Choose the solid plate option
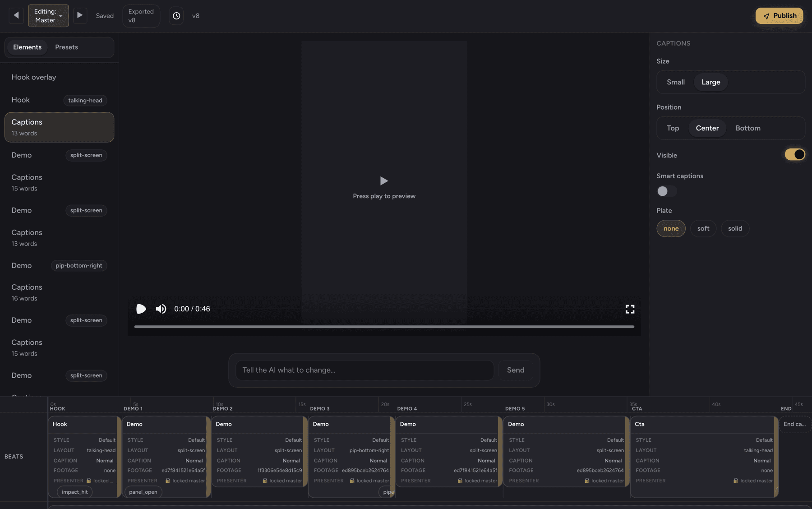This screenshot has width=812, height=509. click(735, 229)
